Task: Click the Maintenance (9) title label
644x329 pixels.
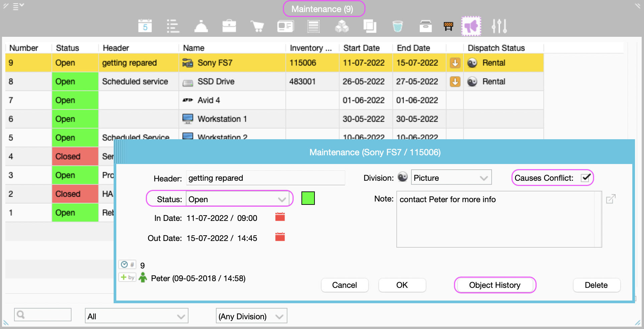Action: click(x=323, y=9)
